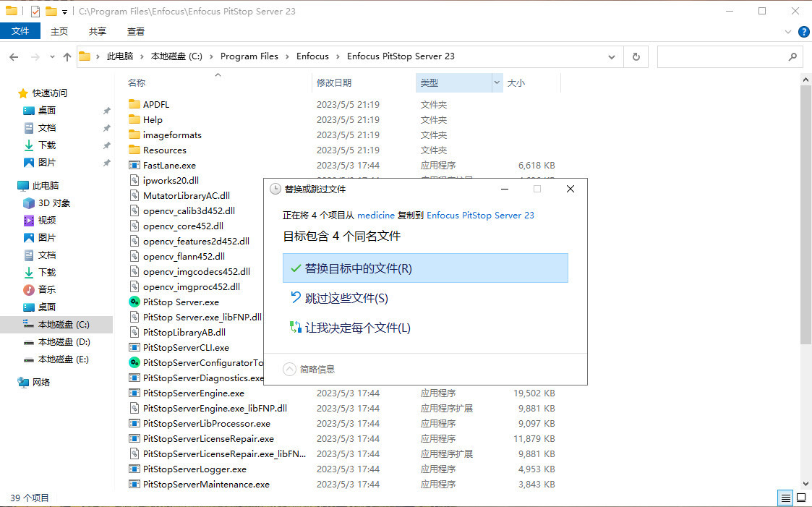Go up one folder level arrow

[67, 57]
